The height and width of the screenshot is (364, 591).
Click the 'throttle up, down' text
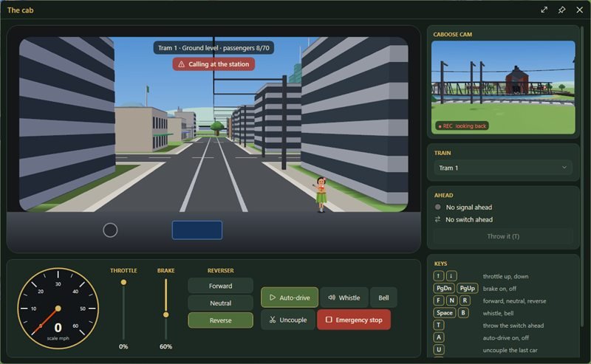click(x=505, y=277)
